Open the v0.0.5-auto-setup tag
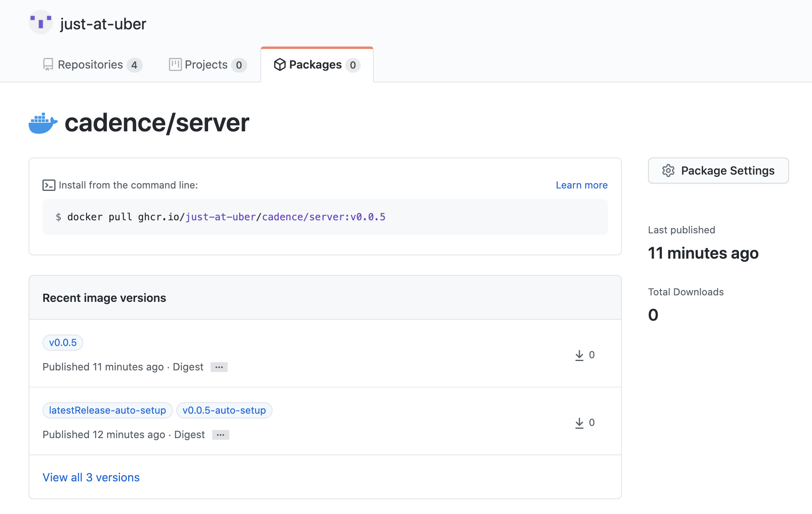 click(224, 410)
